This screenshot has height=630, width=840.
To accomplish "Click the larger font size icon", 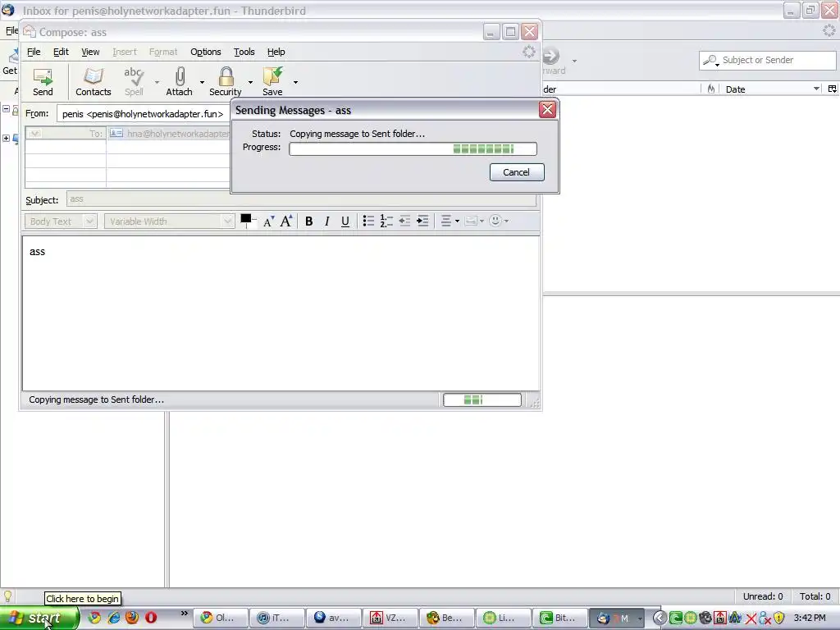I will [x=286, y=221].
